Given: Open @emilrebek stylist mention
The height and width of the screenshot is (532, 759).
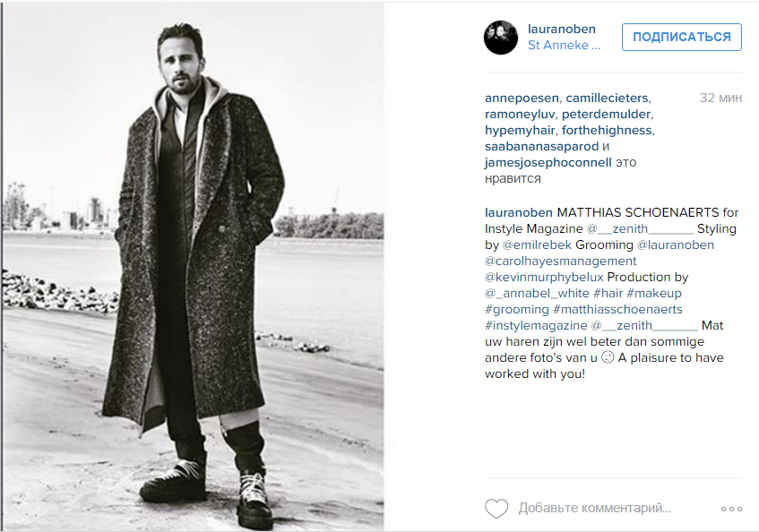Looking at the screenshot, I should 537,245.
